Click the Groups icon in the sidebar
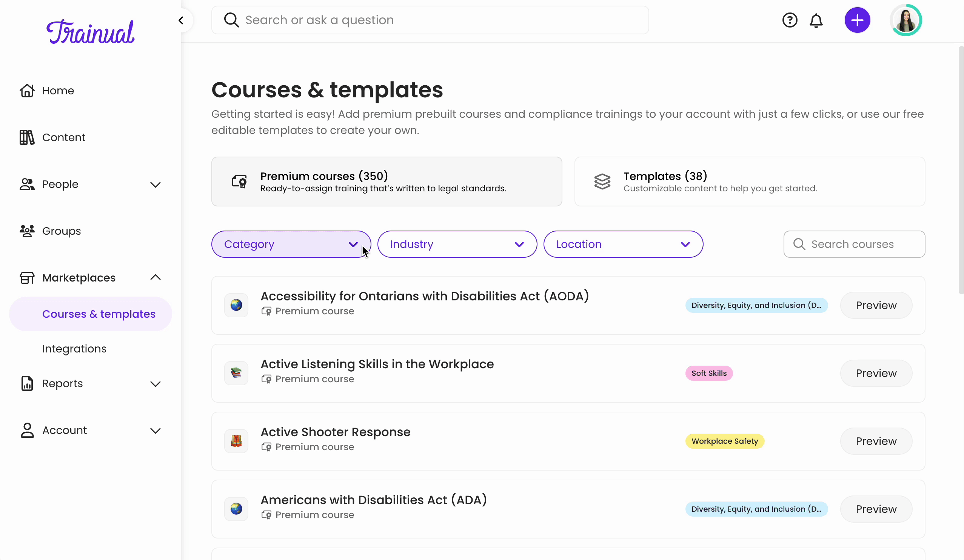Image resolution: width=964 pixels, height=560 pixels. 27,231
